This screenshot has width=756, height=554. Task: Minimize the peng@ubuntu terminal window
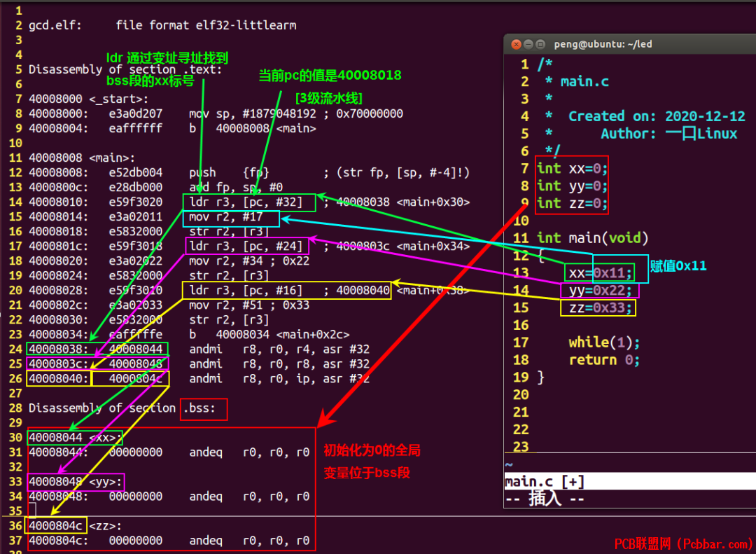pos(528,44)
